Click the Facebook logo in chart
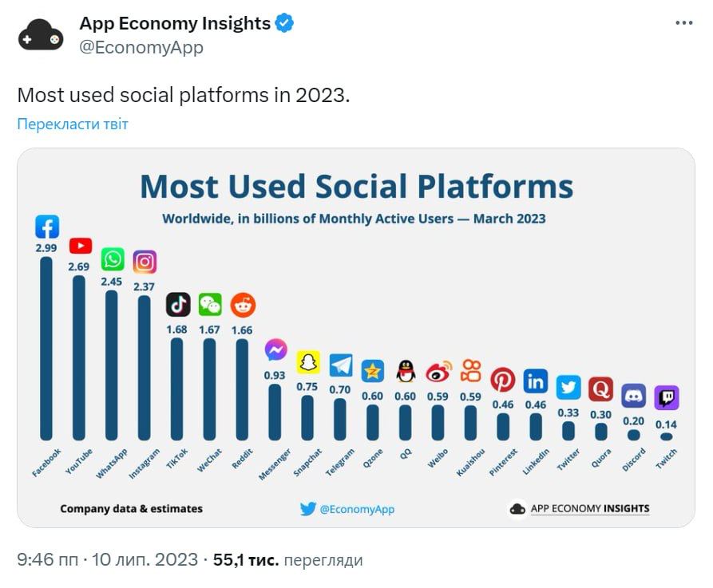The width and height of the screenshot is (713, 588). point(47,227)
